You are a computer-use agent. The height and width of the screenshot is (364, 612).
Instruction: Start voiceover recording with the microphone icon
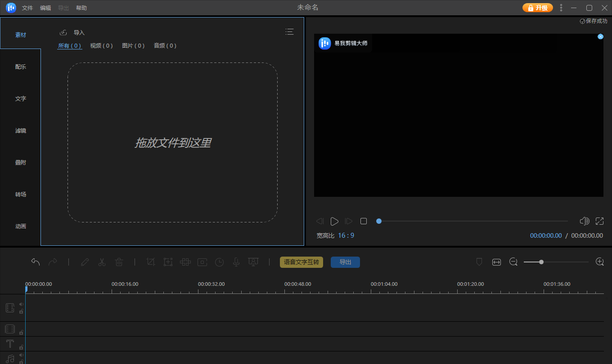[x=236, y=262]
